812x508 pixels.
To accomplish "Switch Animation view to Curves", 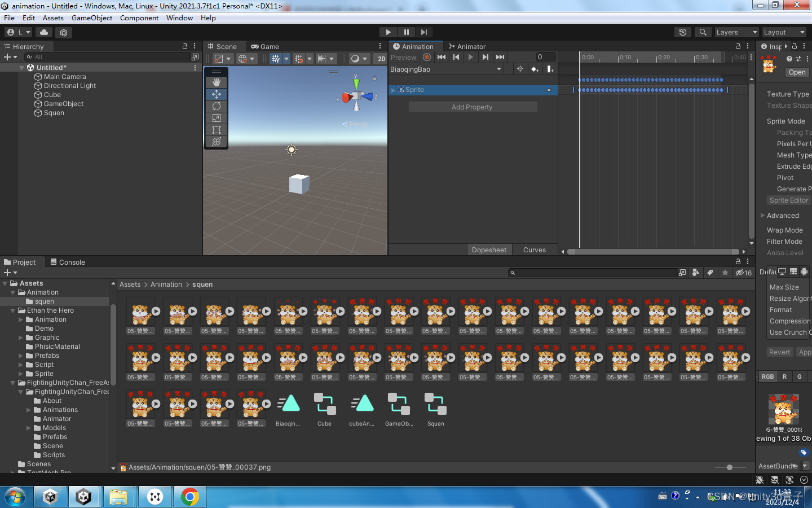I will [535, 249].
